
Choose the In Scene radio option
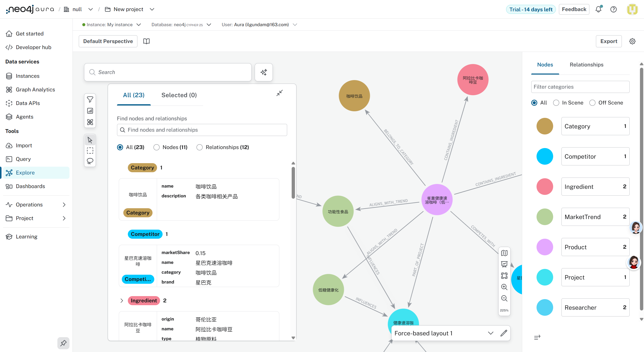coord(556,103)
